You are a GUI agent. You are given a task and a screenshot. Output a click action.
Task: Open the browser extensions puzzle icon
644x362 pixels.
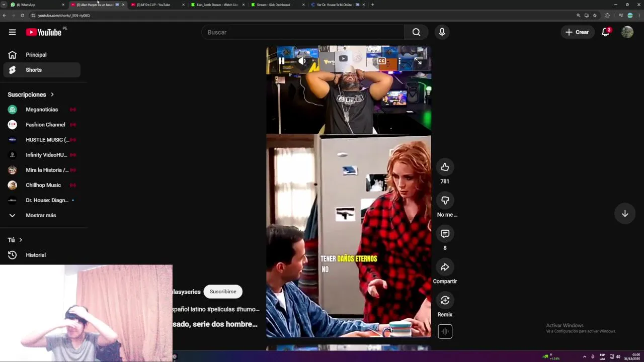[607, 16]
